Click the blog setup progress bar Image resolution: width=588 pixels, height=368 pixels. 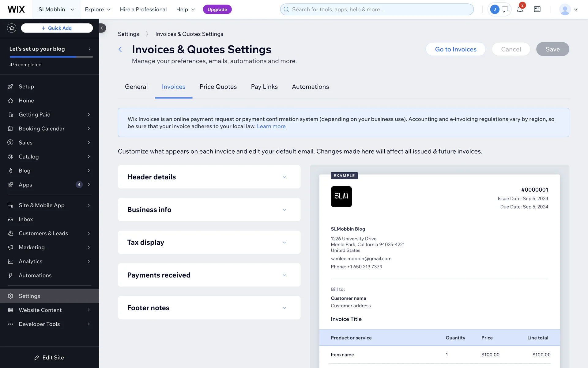(x=51, y=57)
